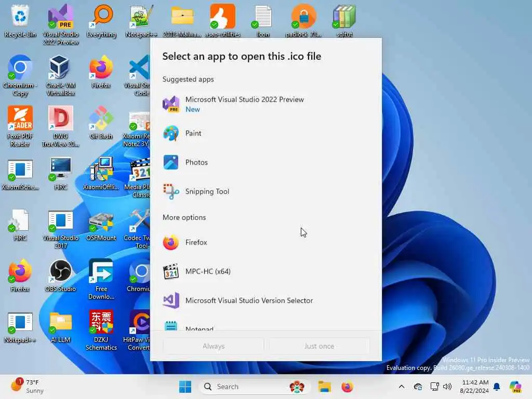The height and width of the screenshot is (399, 532).
Task: Open Recycle Bin on the desktop
Action: [20, 21]
